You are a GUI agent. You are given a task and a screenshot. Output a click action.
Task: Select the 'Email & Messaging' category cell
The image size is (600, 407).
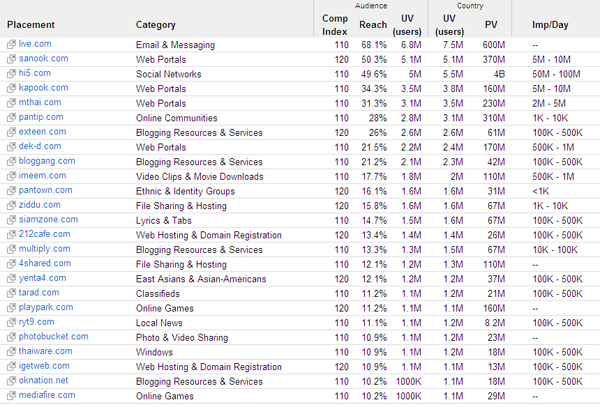click(175, 45)
